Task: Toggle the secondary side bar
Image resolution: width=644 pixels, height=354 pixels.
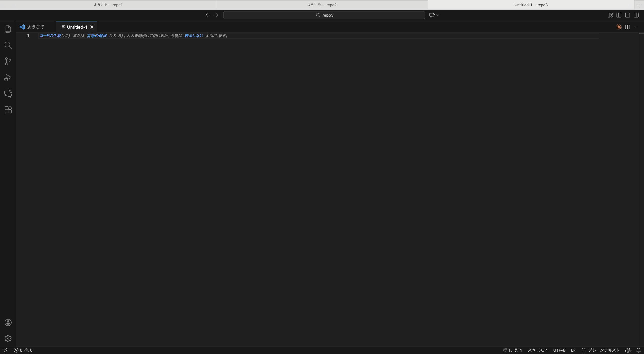Action: click(636, 15)
